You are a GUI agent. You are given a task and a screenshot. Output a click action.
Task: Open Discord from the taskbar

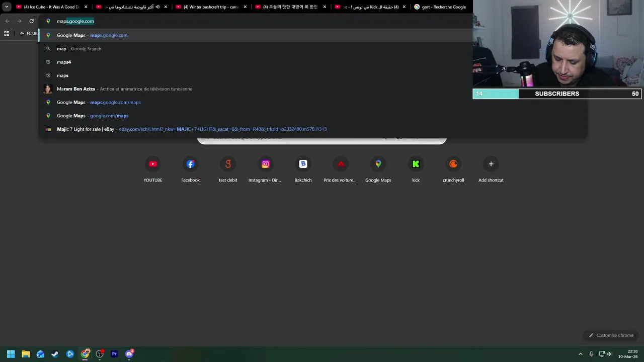coord(129,354)
